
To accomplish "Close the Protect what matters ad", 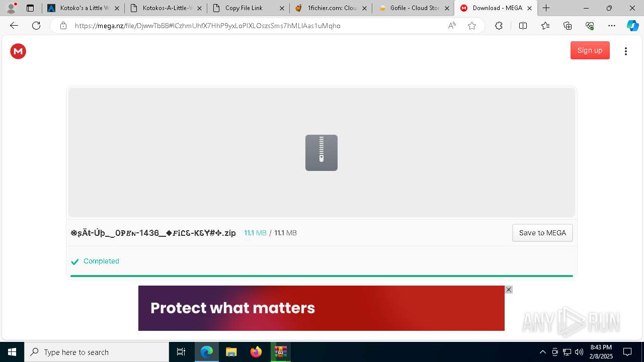I will pos(509,290).
